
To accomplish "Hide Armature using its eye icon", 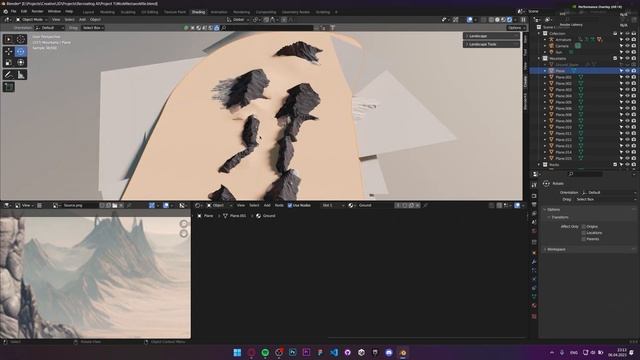I will [x=627, y=40].
